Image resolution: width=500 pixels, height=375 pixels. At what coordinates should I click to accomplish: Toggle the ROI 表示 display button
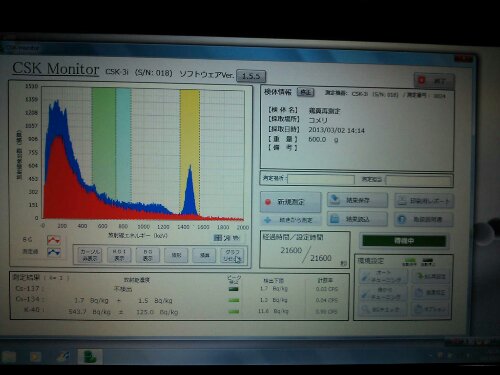coord(119,255)
